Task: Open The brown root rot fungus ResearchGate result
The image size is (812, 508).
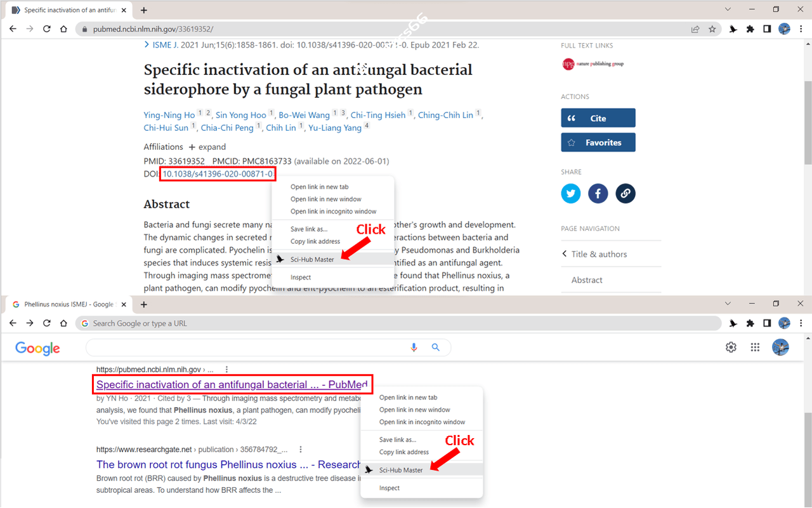Action: 229,464
